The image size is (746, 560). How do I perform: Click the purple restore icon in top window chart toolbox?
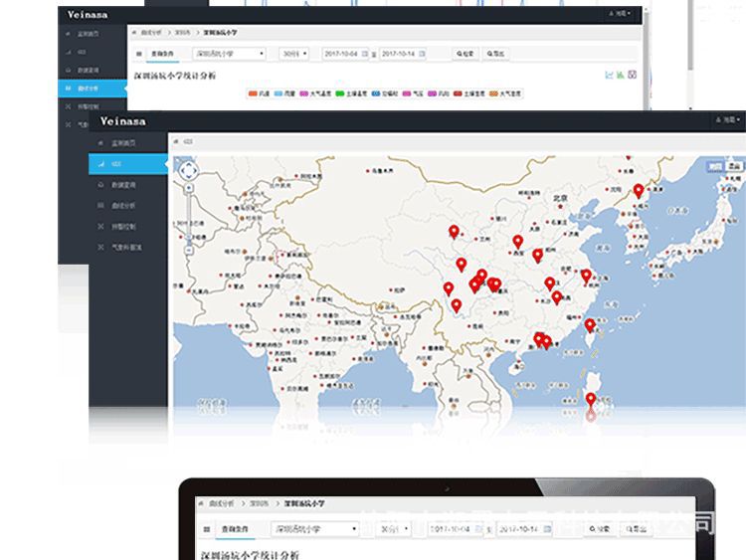tap(633, 75)
